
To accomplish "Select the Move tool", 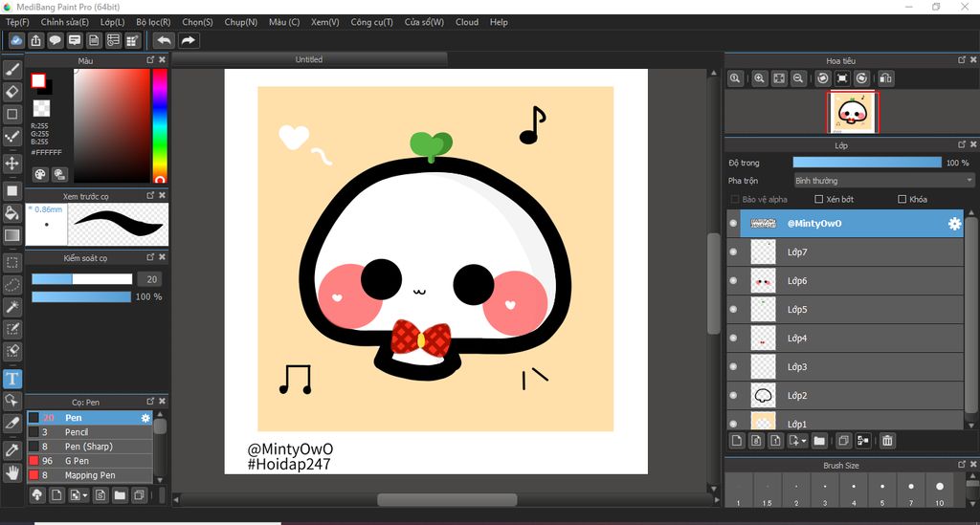I will click(12, 164).
